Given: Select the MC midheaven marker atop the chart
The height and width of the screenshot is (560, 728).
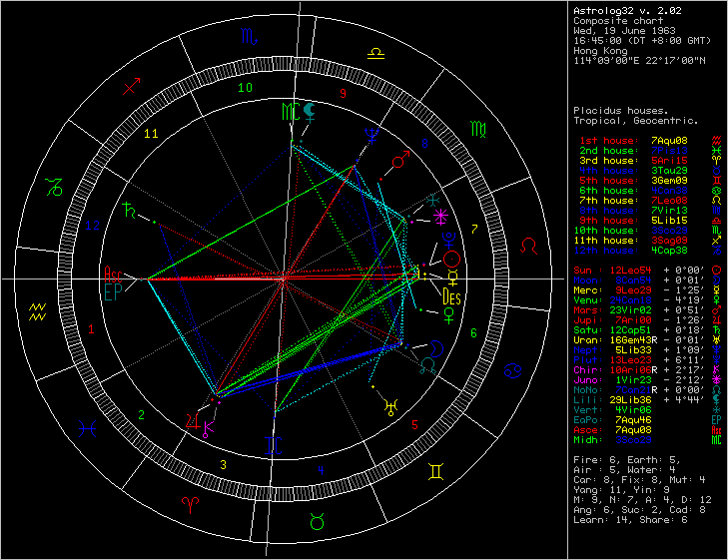Looking at the screenshot, I should point(290,110).
